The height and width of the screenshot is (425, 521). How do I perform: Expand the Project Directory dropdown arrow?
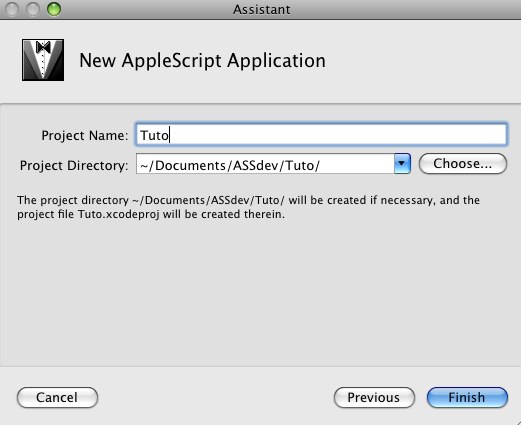402,164
